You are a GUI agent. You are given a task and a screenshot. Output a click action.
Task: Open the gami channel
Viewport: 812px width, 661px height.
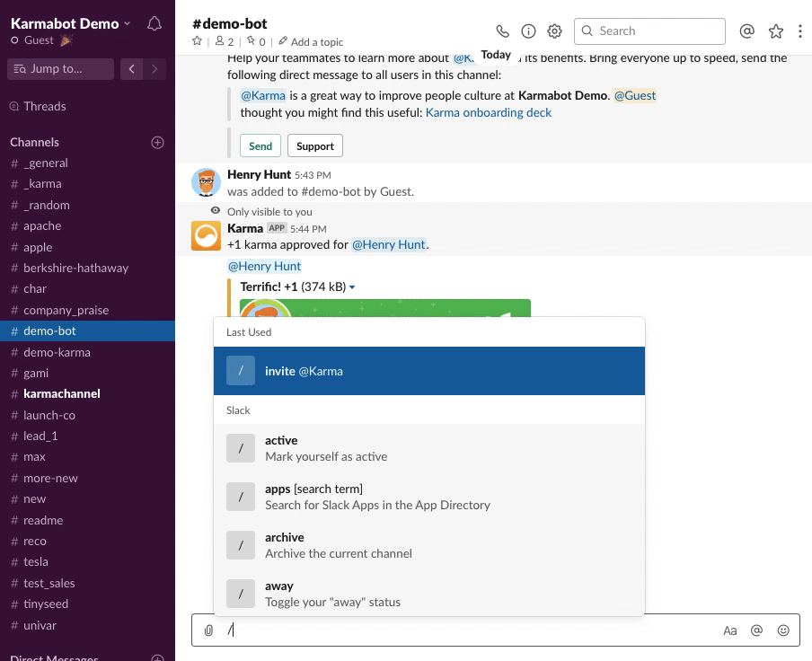coord(36,374)
